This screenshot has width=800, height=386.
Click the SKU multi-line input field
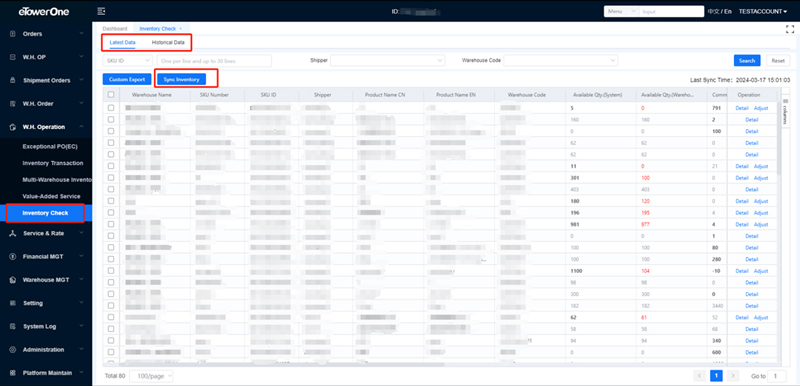pyautogui.click(x=214, y=61)
